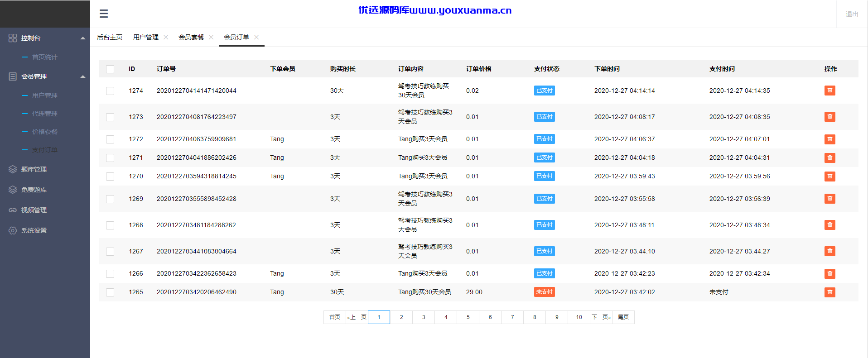868x358 pixels.
Task: Switch to the 用户管理 tab
Action: point(146,37)
